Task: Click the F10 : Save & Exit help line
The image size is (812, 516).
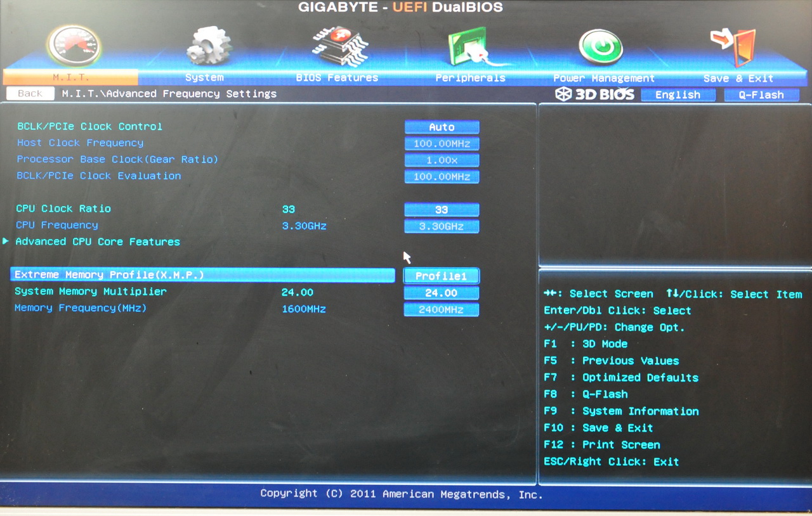Action: (598, 428)
